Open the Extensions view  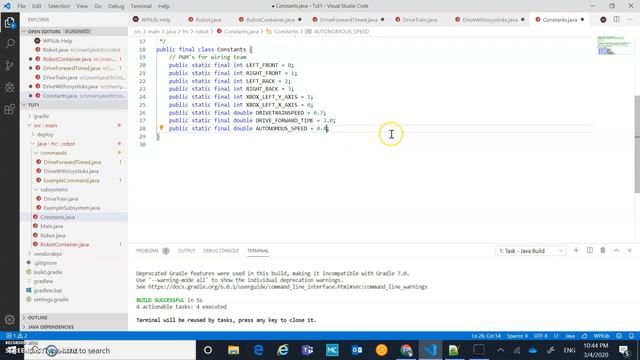click(9, 109)
